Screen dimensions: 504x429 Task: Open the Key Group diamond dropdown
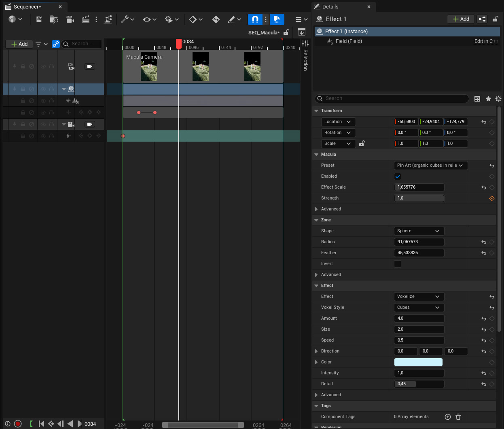point(196,19)
